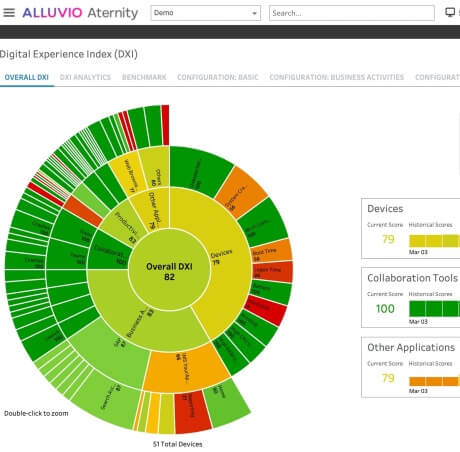Viewport: 460px width, 452px height.
Task: Click the 51 Total Devices label
Action: coord(178,444)
